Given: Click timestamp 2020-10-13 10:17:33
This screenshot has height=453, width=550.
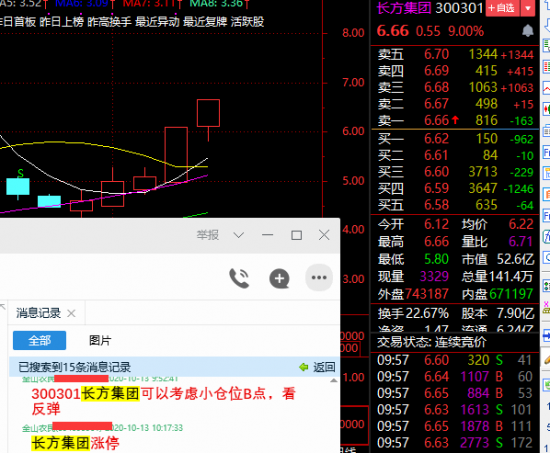Looking at the screenshot, I should (x=147, y=428).
